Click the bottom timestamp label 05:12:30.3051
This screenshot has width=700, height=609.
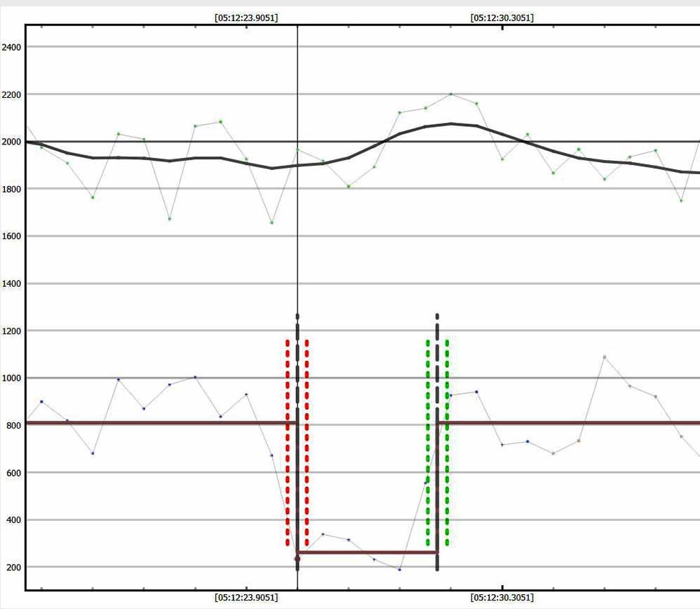point(502,598)
